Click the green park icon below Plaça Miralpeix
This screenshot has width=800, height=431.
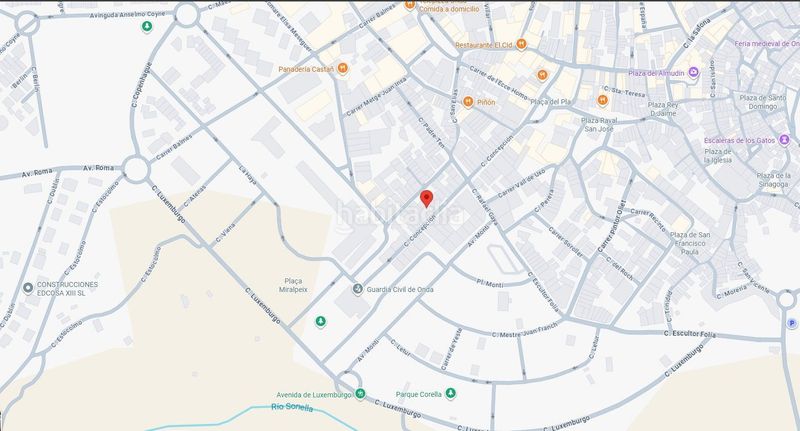tap(320, 322)
